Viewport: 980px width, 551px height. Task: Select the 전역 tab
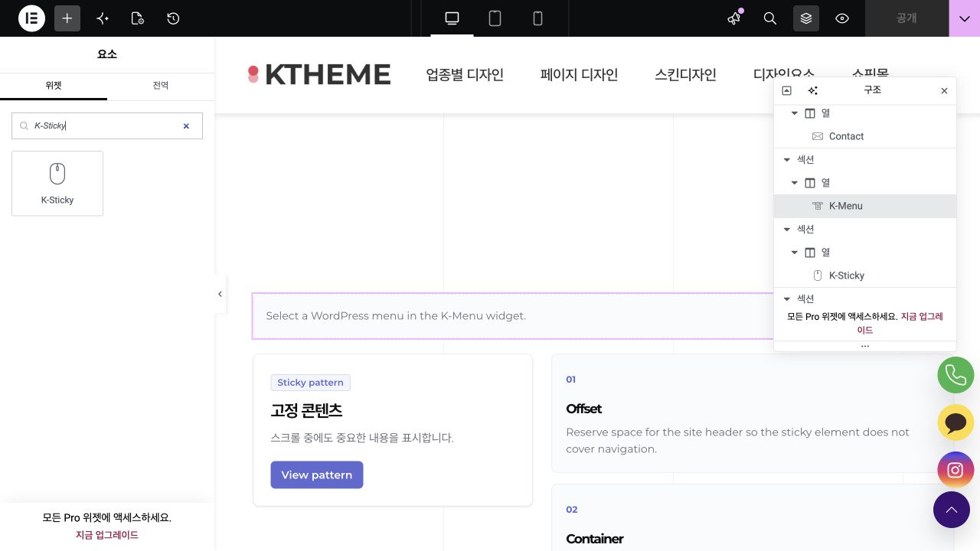coord(161,86)
